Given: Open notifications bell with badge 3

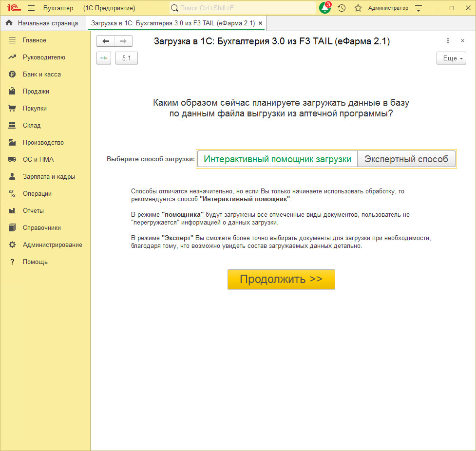Looking at the screenshot, I should coord(325,8).
